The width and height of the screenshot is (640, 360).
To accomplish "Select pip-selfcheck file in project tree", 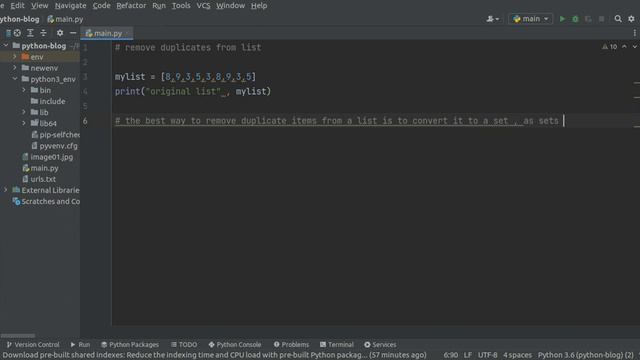I will (55, 135).
